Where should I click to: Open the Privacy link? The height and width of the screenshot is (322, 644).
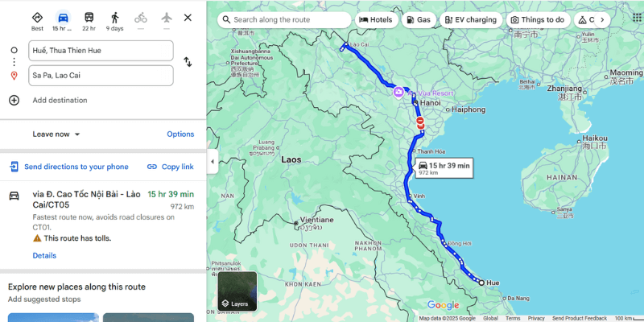click(536, 318)
